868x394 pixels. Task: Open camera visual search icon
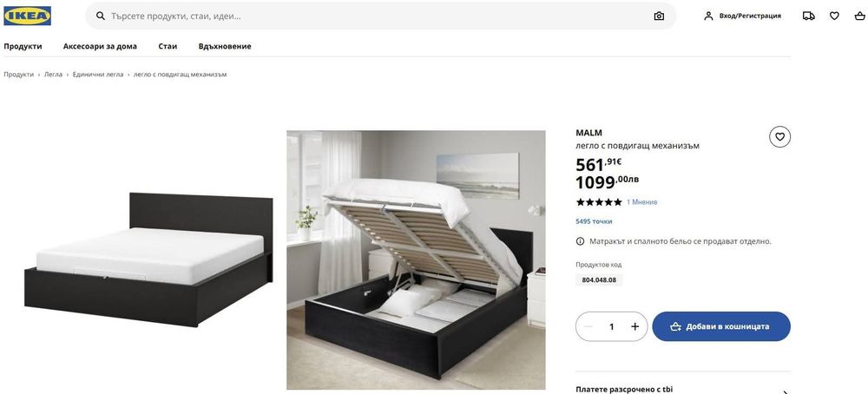pos(659,16)
